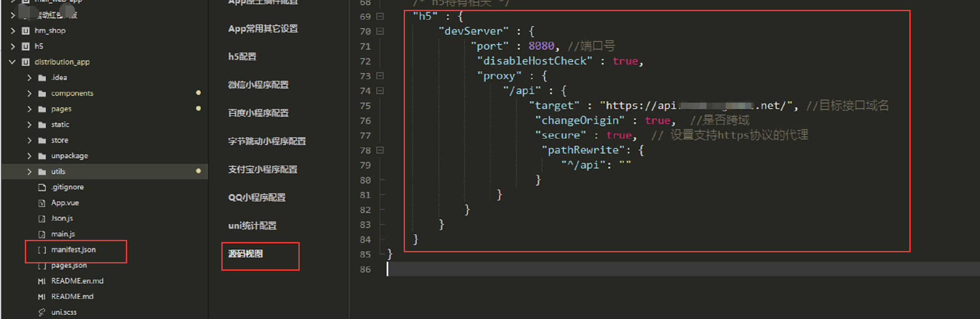This screenshot has height=319, width=980.
Task: Expand the pages folder
Action: click(29, 109)
